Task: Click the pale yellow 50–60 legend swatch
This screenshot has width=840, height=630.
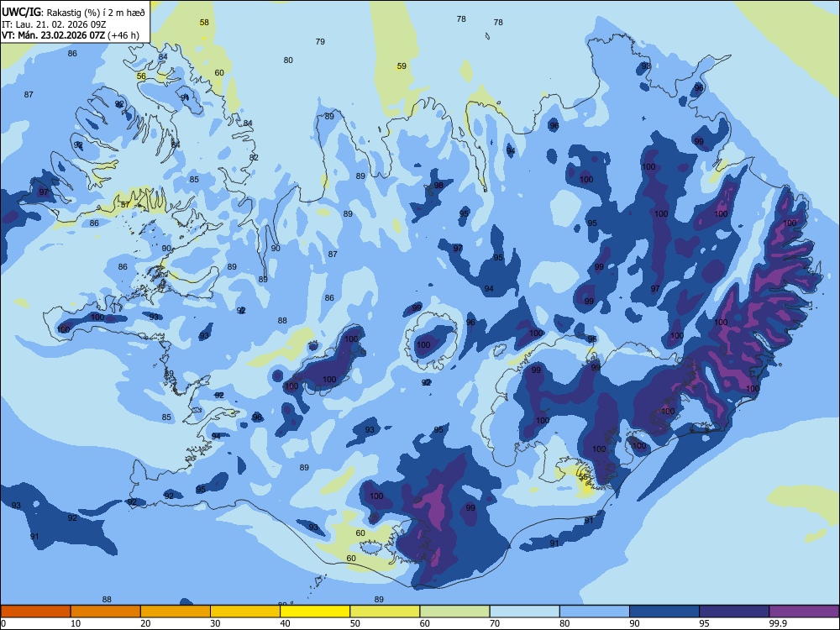Action: pos(386,612)
